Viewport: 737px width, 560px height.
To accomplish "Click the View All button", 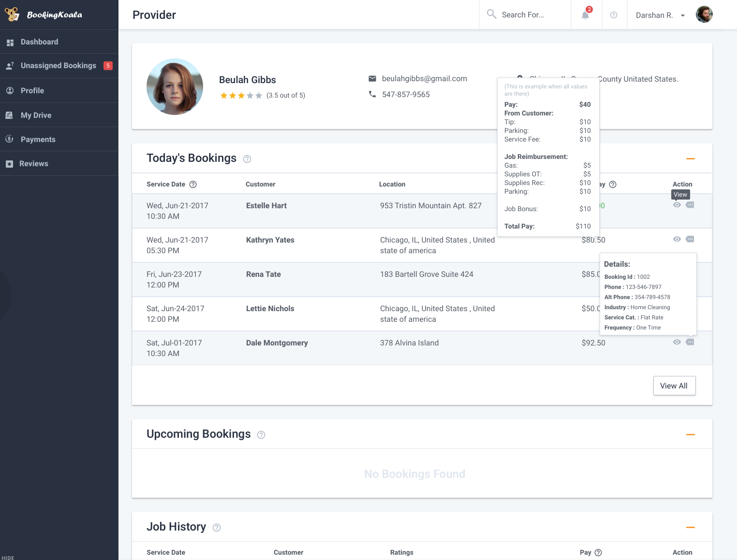I will tap(674, 386).
